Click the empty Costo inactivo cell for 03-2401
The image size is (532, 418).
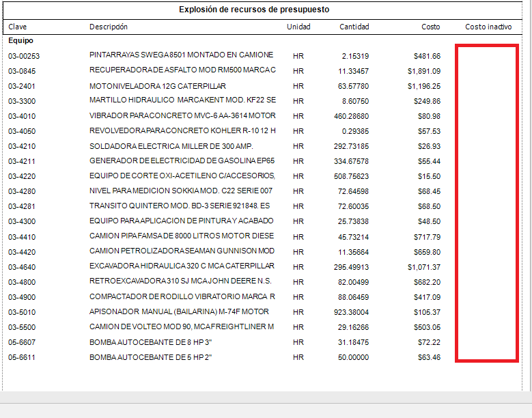tap(487, 86)
